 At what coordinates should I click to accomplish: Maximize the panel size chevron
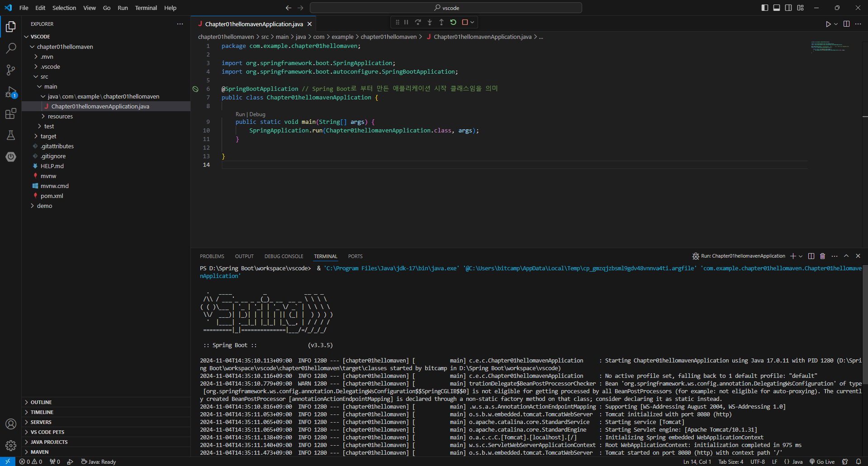pyautogui.click(x=846, y=256)
